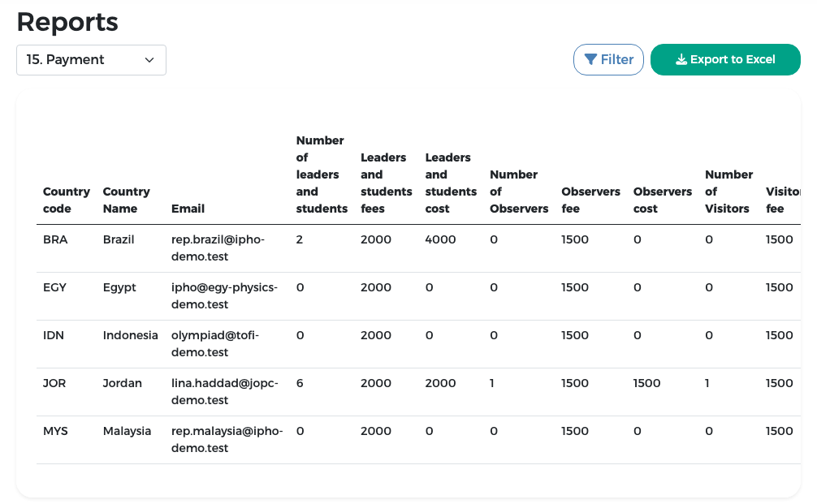This screenshot has width=817, height=504.
Task: Click the Reports page heading
Action: (67, 23)
